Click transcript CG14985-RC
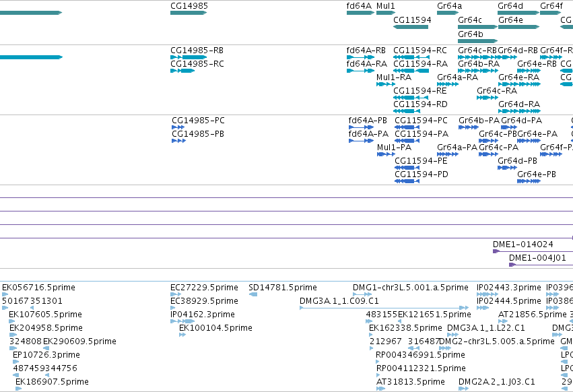 tap(182, 71)
